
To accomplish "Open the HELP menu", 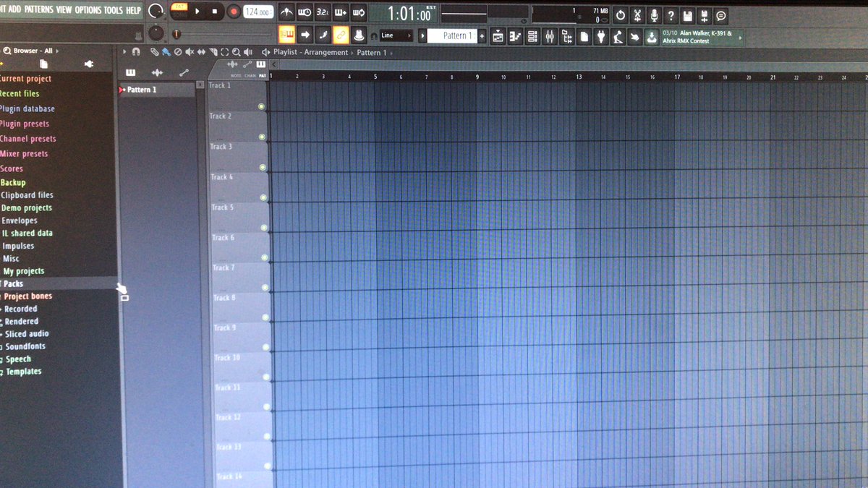I will [134, 10].
